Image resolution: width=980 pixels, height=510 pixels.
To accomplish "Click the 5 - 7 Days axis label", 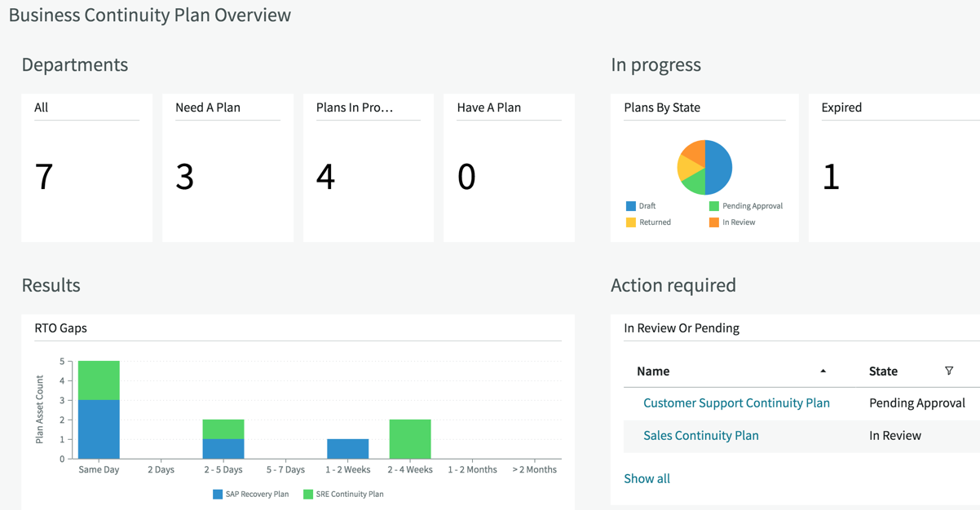I will pos(285,470).
